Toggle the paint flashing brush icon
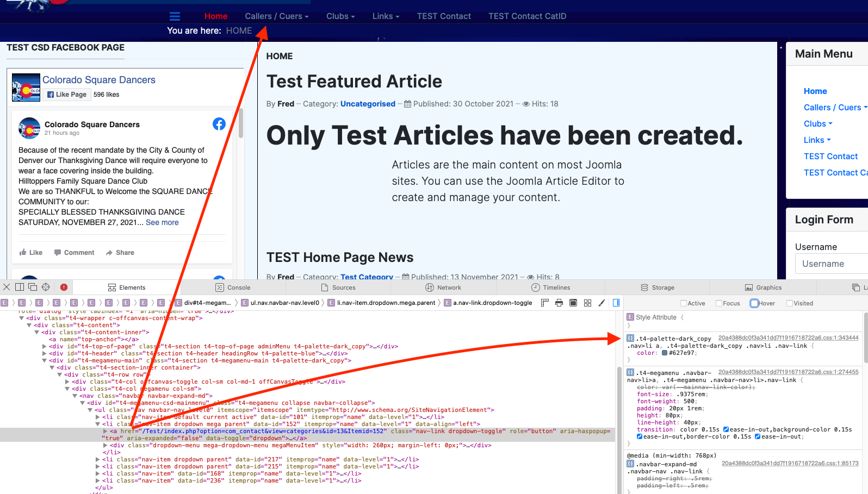The width and height of the screenshot is (868, 494). [602, 303]
